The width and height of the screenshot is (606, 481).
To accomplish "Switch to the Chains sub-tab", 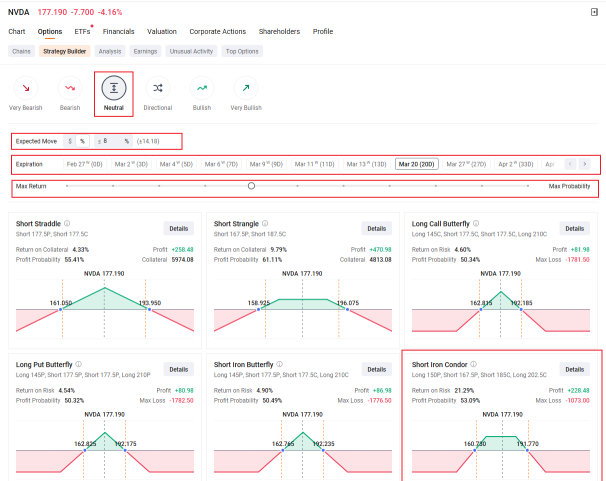I will coord(21,51).
